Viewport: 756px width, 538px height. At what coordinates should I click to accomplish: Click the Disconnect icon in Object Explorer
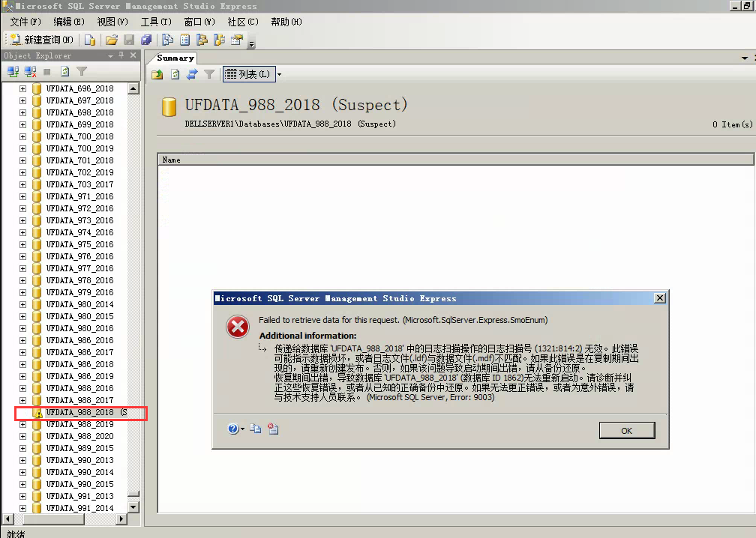coord(30,72)
